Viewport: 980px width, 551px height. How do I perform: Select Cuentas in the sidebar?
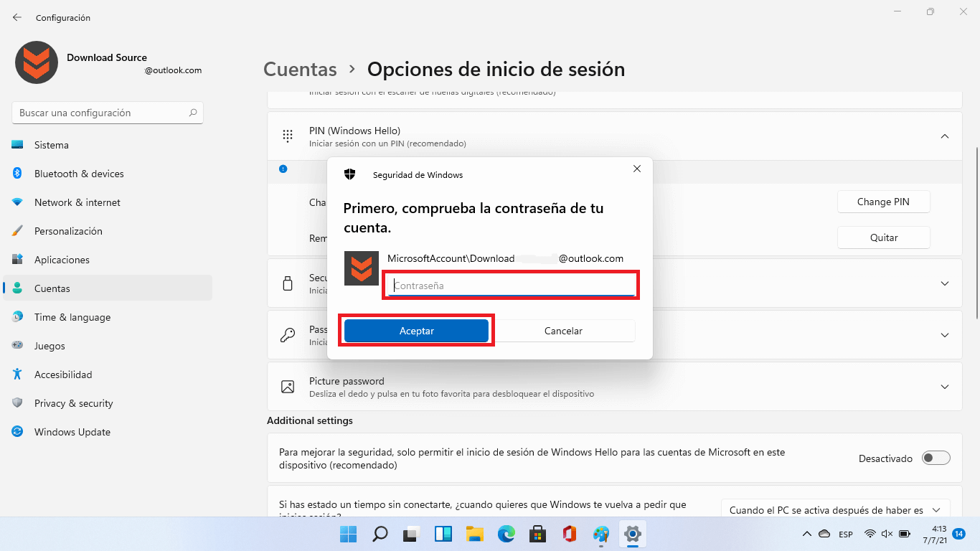tap(108, 288)
